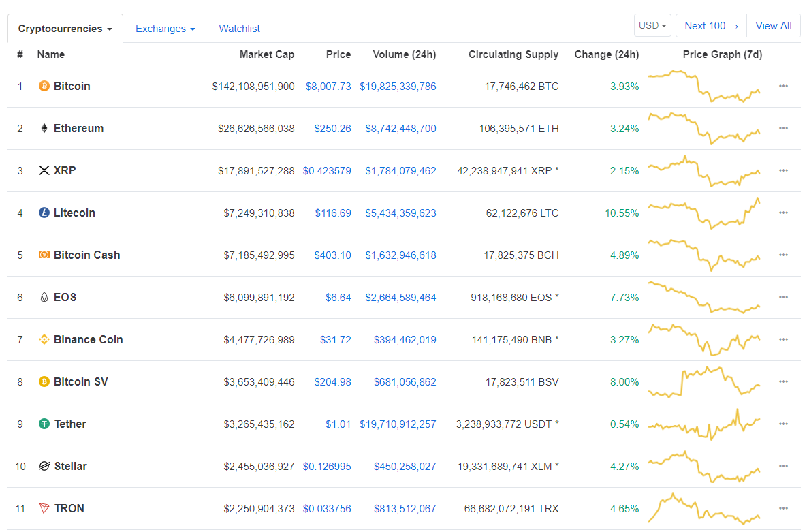Image resolution: width=807 pixels, height=532 pixels.
Task: Open the more-options dots for Tether
Action: [x=783, y=424]
